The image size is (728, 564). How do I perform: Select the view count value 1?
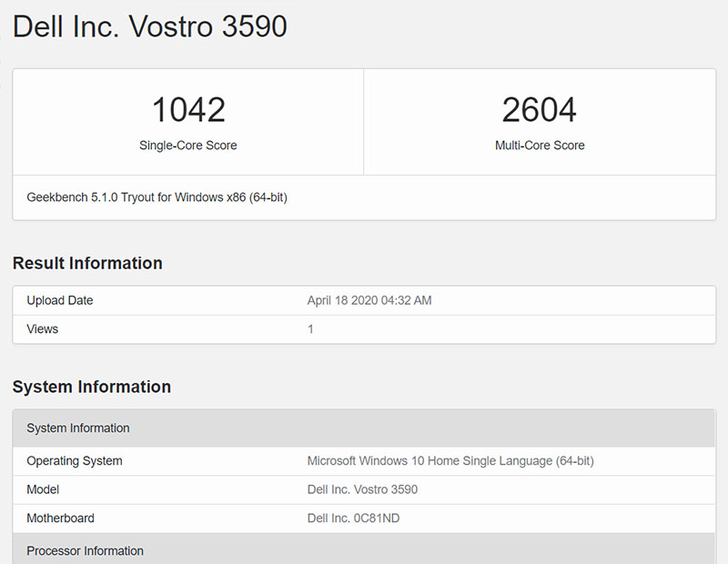click(310, 328)
